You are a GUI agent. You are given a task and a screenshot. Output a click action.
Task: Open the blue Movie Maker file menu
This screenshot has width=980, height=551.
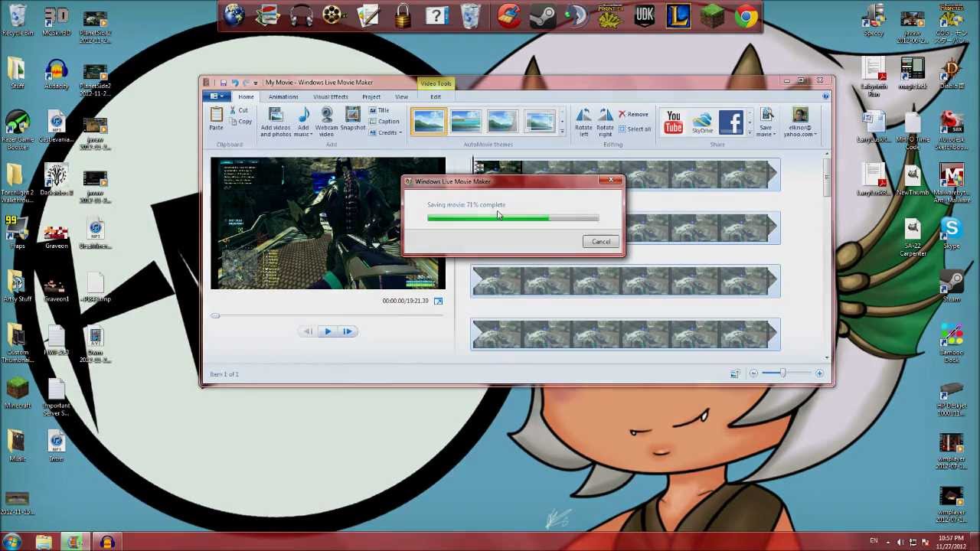(217, 96)
